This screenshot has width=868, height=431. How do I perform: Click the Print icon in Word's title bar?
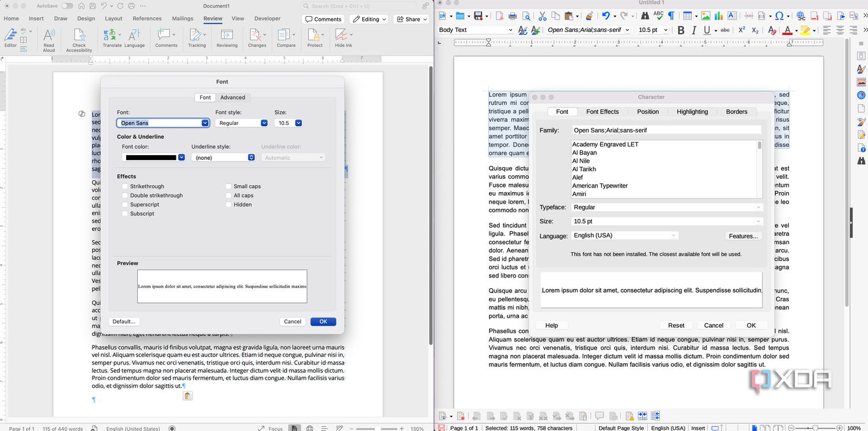coord(132,6)
